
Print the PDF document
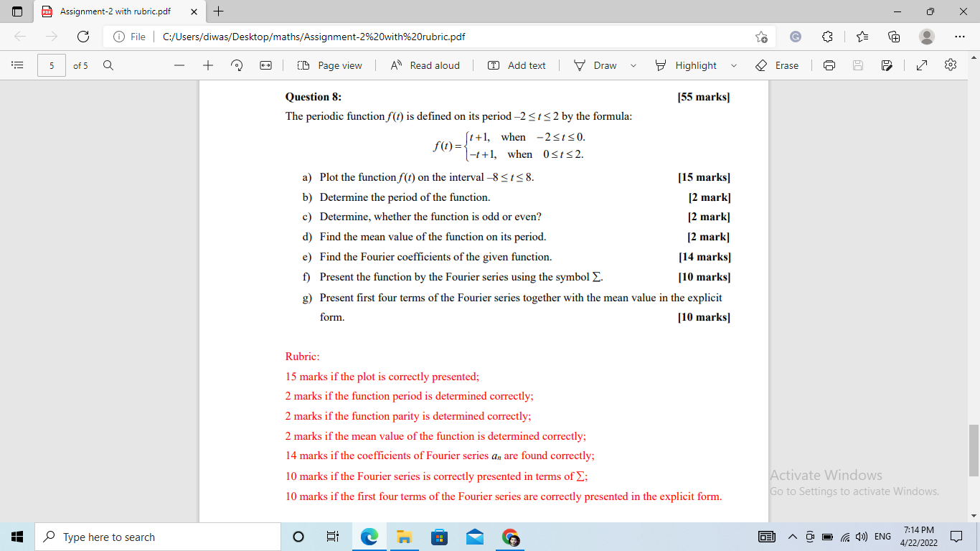click(829, 65)
